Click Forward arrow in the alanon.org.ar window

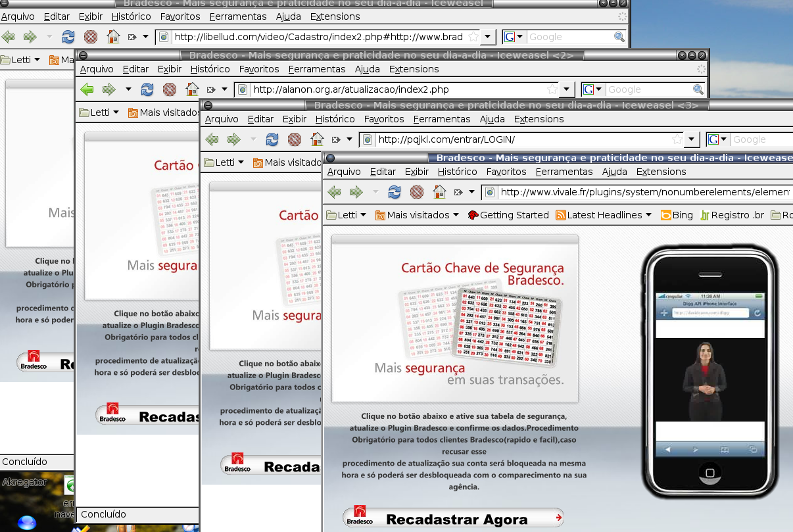pyautogui.click(x=109, y=89)
